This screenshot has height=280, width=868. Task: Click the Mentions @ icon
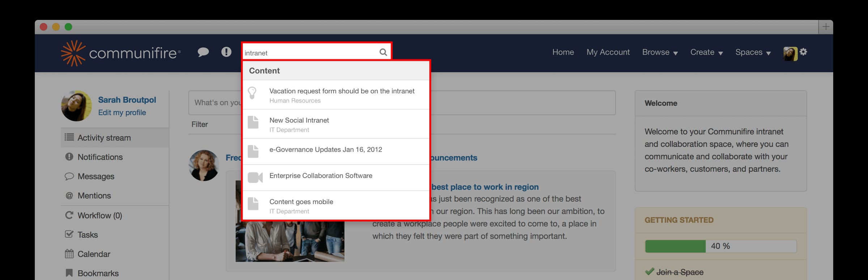69,195
